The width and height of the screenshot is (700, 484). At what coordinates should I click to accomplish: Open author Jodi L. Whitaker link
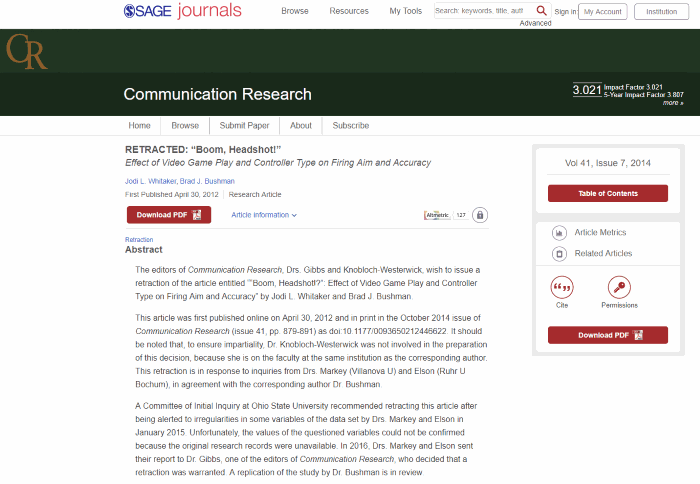(x=150, y=181)
